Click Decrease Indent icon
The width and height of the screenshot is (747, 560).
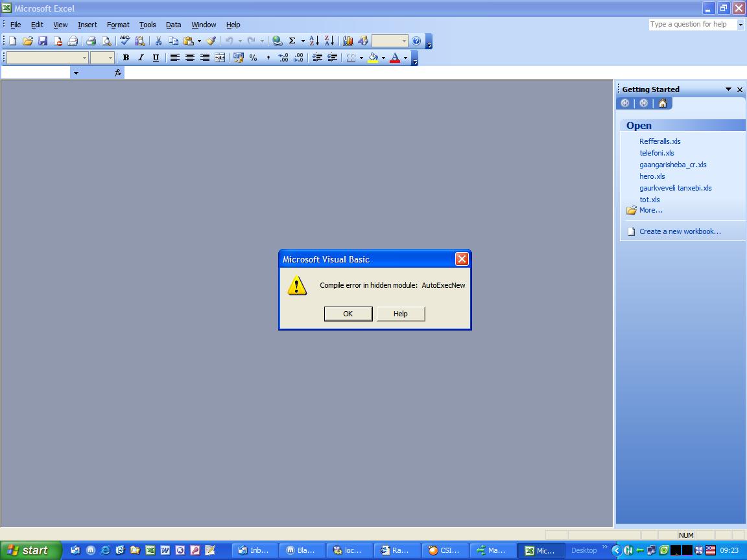coord(317,58)
